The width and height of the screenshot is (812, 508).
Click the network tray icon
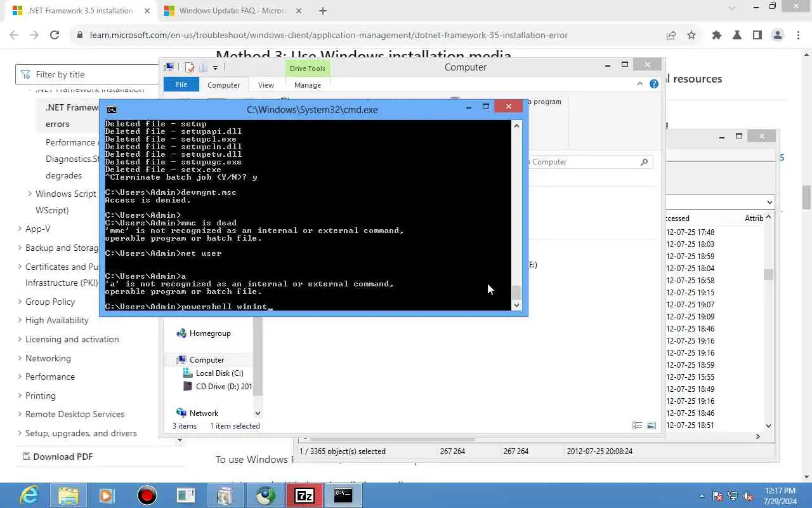[x=733, y=496]
